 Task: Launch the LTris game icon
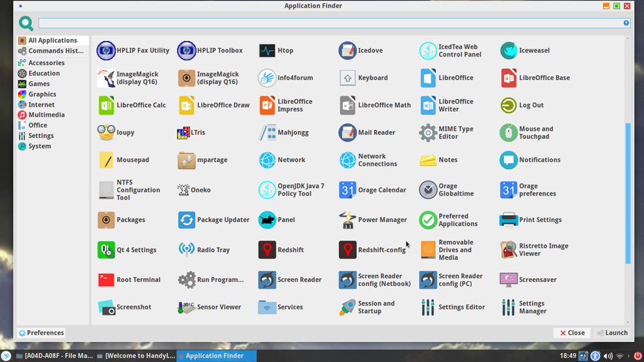tap(183, 133)
